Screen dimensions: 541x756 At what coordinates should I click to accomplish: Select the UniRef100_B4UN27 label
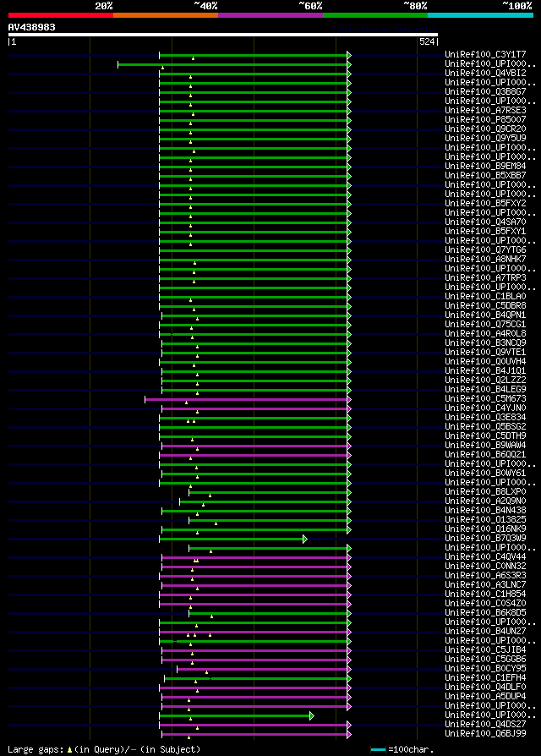pyautogui.click(x=485, y=632)
